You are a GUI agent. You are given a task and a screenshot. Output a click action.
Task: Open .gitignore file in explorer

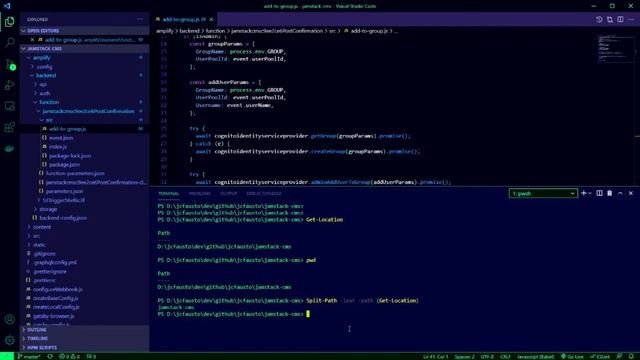pos(84,253)
